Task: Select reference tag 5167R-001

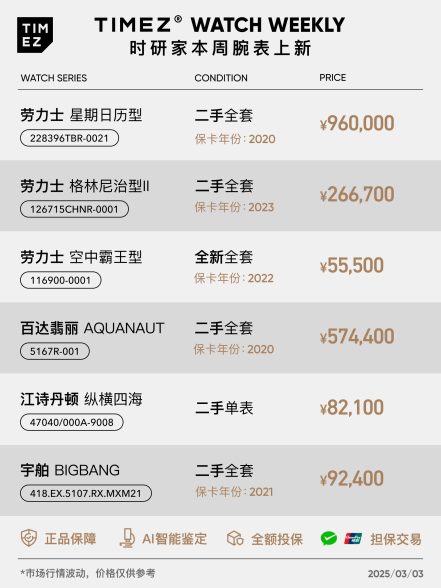Action: (x=55, y=351)
